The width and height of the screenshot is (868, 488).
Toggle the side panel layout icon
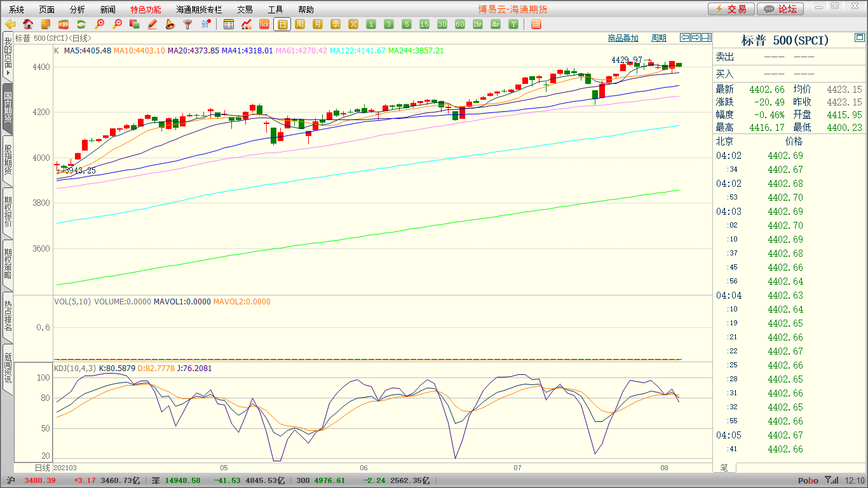coord(706,37)
